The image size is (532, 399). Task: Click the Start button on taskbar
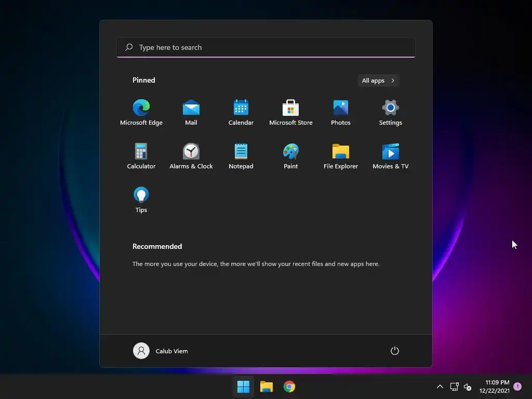click(x=243, y=387)
